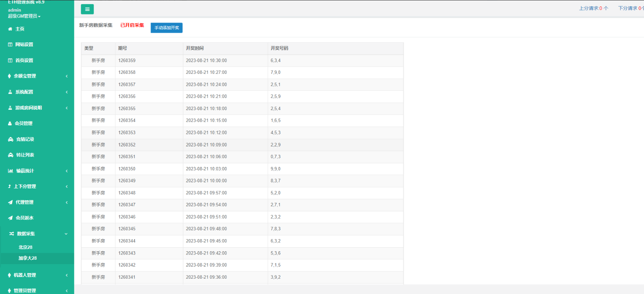Select the 加拿大28 submenu item
Image resolution: width=644 pixels, height=294 pixels.
click(27, 258)
